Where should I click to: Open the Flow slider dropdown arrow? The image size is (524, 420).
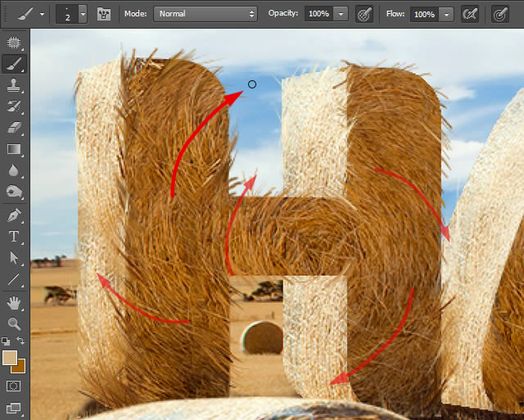(446, 15)
